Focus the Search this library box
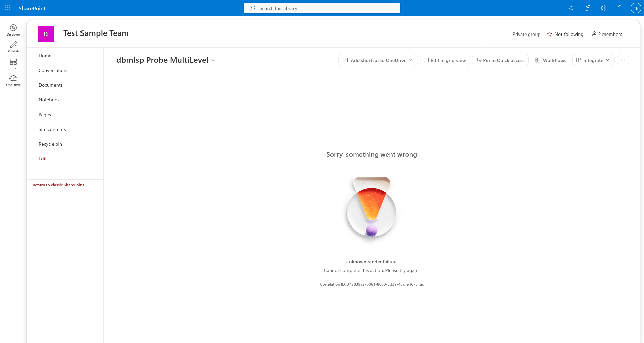This screenshot has height=343, width=644. click(322, 8)
